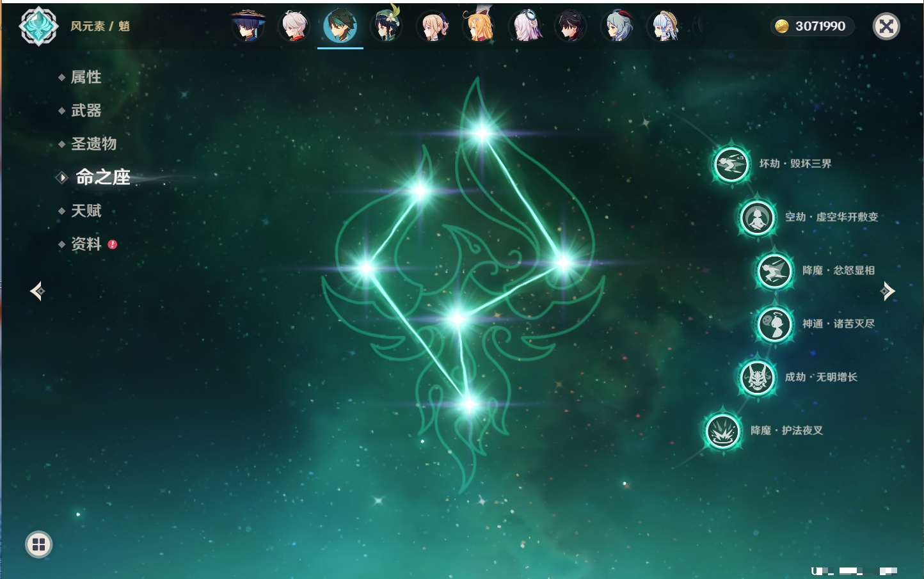Switch to the 天赋 talents tab

[86, 211]
